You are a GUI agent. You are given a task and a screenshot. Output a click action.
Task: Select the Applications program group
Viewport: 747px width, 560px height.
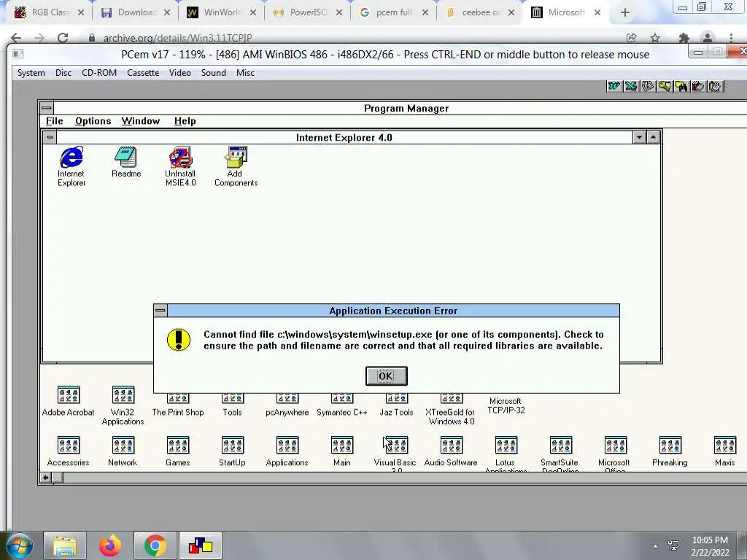[x=287, y=451]
